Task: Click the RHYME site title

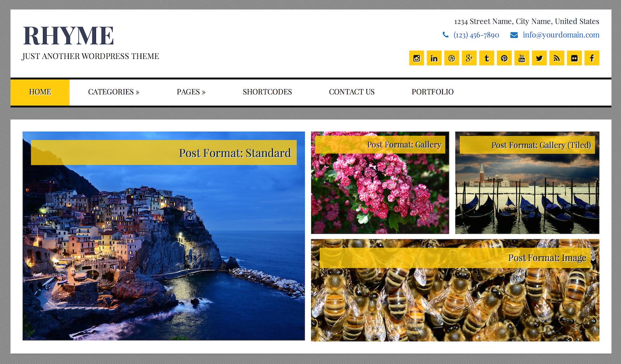Action: click(x=68, y=36)
